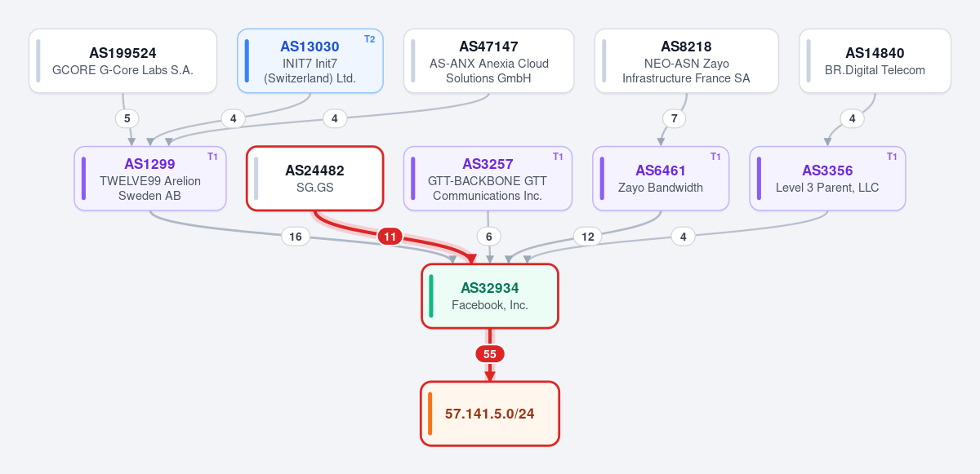Click the AS1299 TWELVE99 Arelion node
Image resolution: width=980 pixels, height=474 pixels.
pyautogui.click(x=149, y=179)
